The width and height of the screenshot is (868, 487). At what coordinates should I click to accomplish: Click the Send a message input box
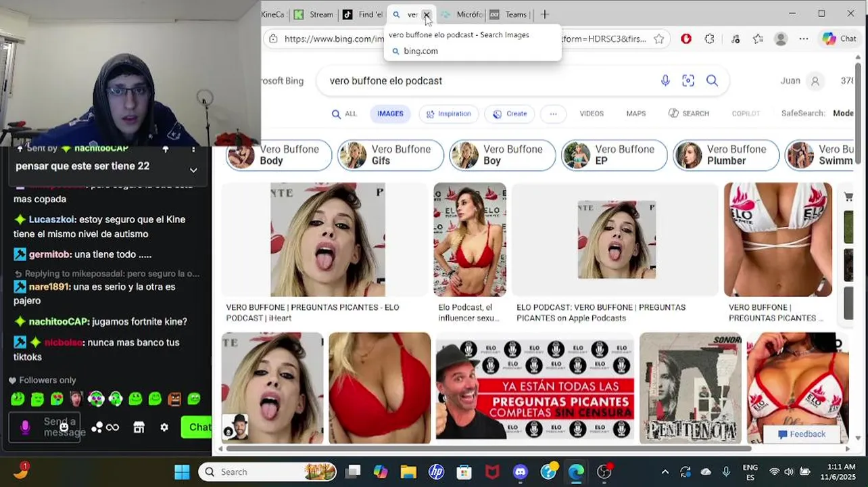pos(45,427)
